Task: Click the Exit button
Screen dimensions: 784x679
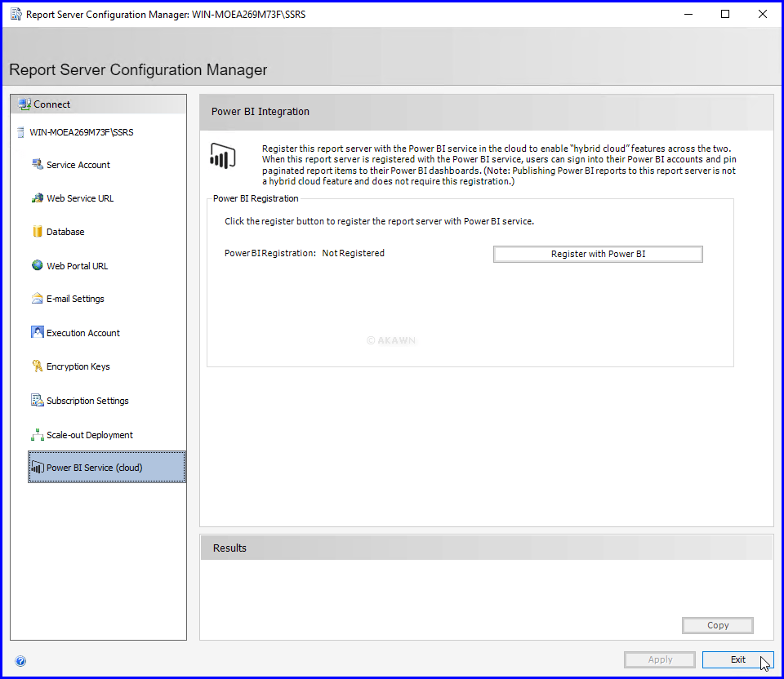Action: pyautogui.click(x=737, y=659)
